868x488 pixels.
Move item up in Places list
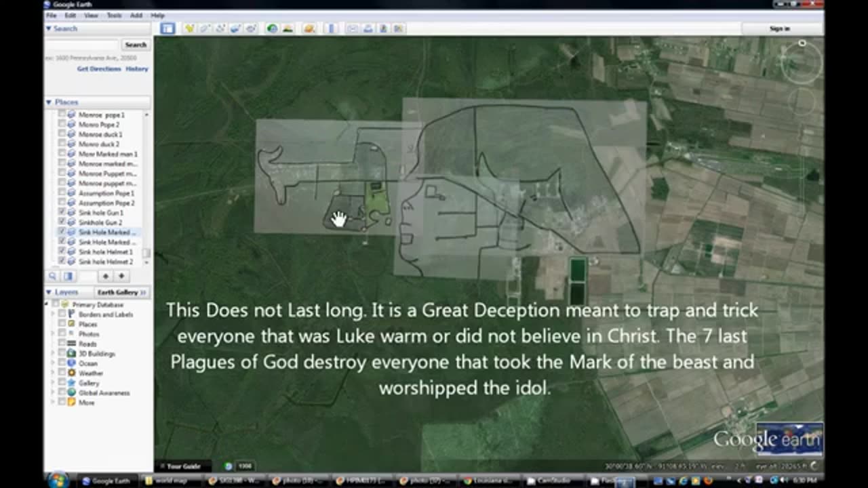[105, 276]
